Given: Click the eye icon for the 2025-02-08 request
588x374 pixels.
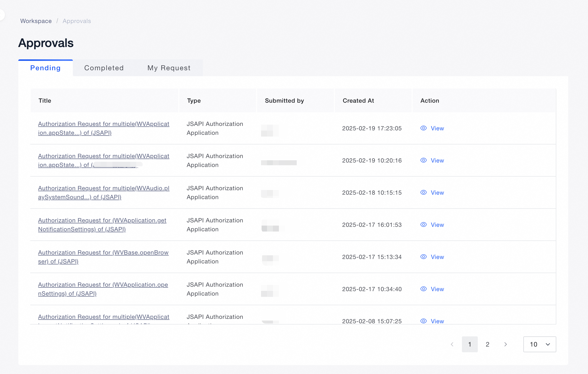Looking at the screenshot, I should [423, 321].
